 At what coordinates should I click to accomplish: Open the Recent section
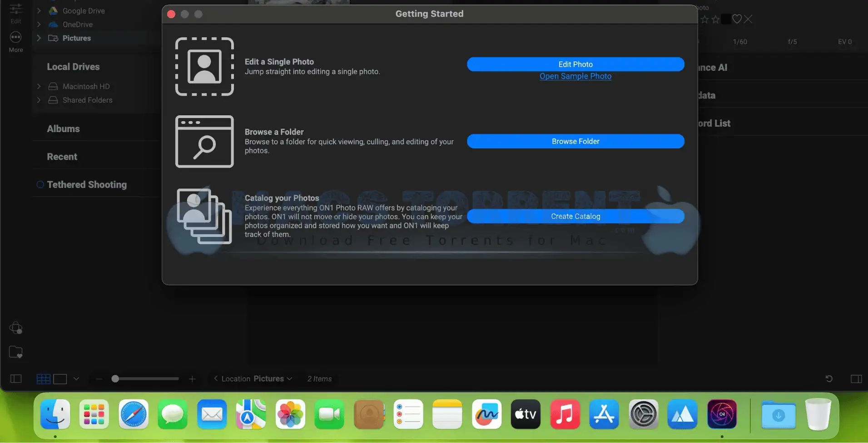coord(62,157)
